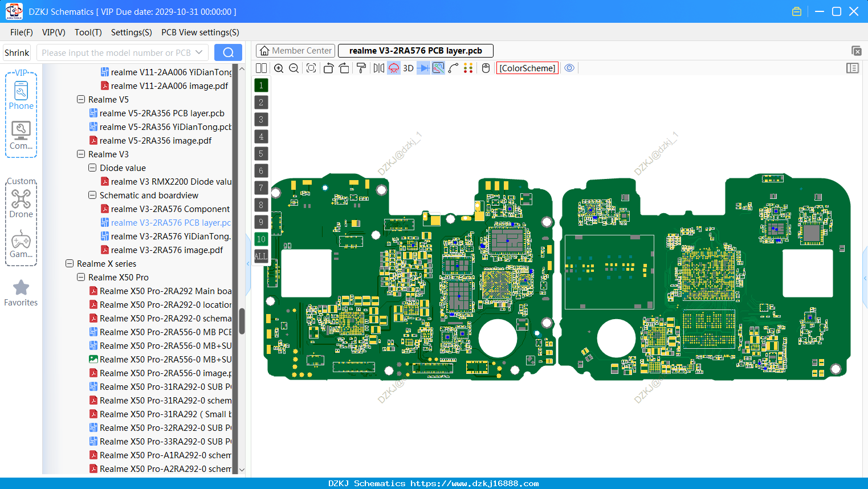Collapse the Realme V5 tree node
The image size is (868, 489).
[x=81, y=99]
